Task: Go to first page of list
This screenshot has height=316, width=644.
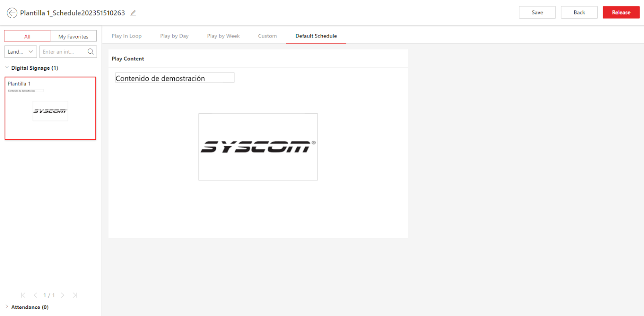Action: [x=23, y=295]
